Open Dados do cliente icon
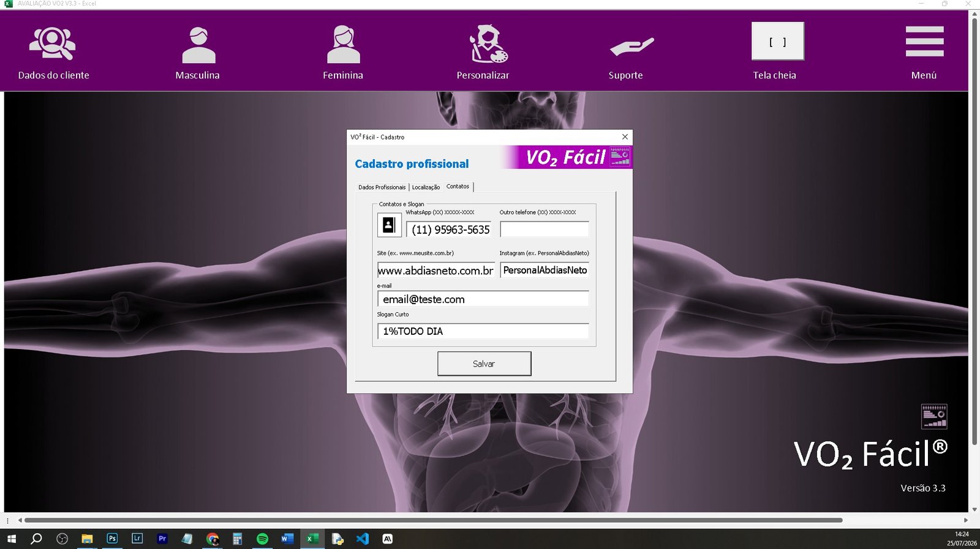Viewport: 980px width, 549px height. (53, 44)
